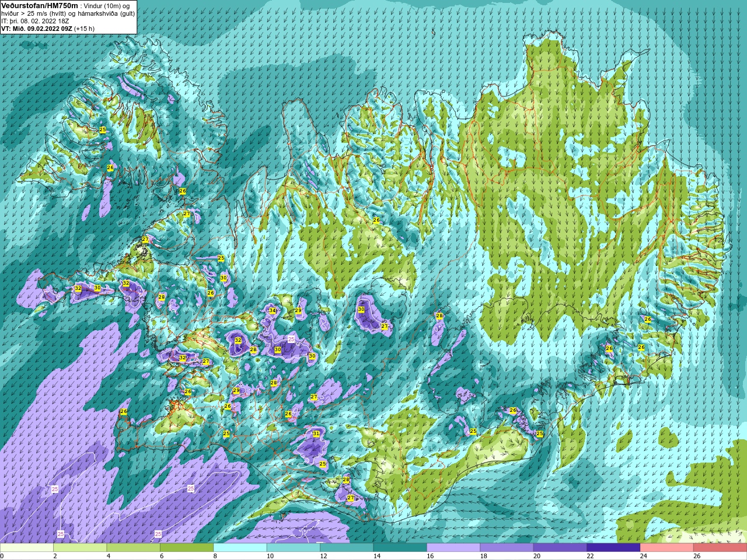Screen dimensions: 747x560
Task: Click the 12–14 m/s teal legend swatch
Action: (347, 548)
